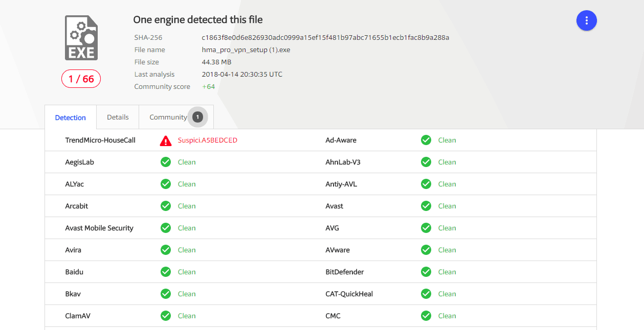Click the check icon for Avast Mobile Security
This screenshot has height=330, width=644.
[x=166, y=228]
